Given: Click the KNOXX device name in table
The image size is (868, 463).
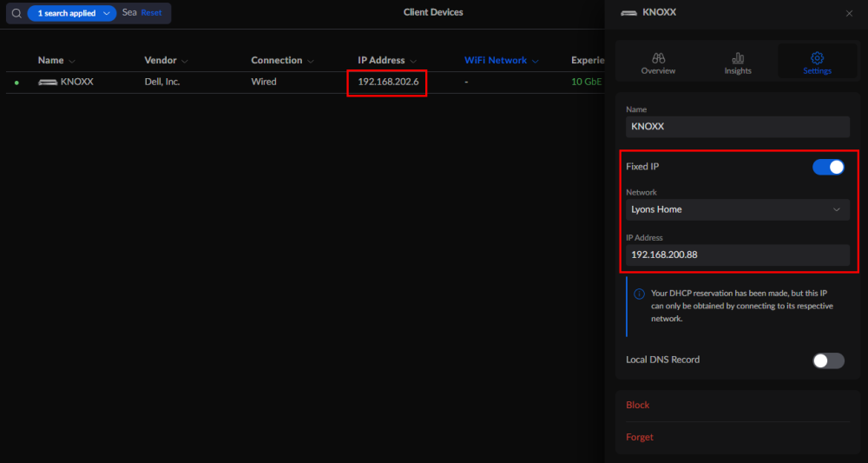Looking at the screenshot, I should click(77, 82).
